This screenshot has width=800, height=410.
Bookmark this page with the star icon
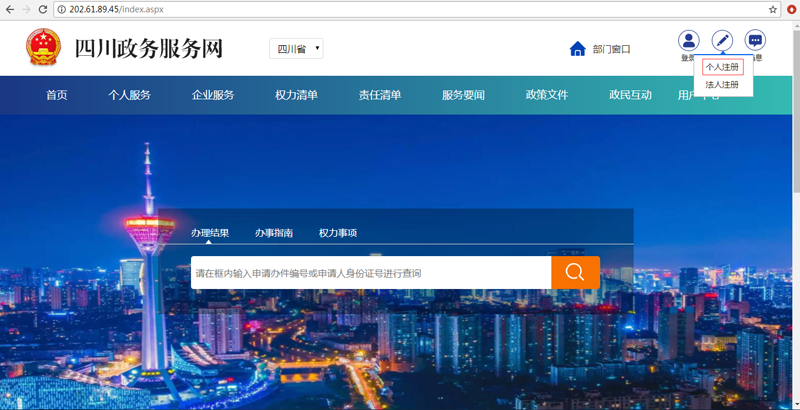click(x=773, y=9)
